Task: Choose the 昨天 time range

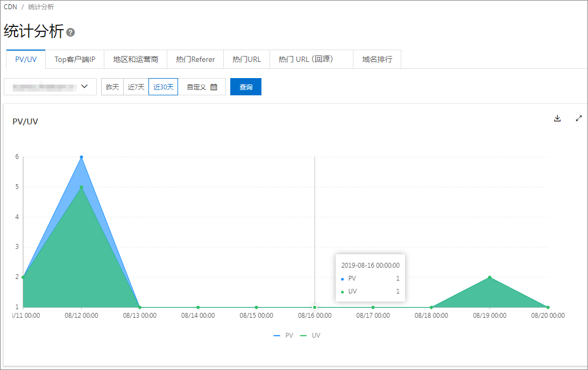Action: (x=112, y=87)
